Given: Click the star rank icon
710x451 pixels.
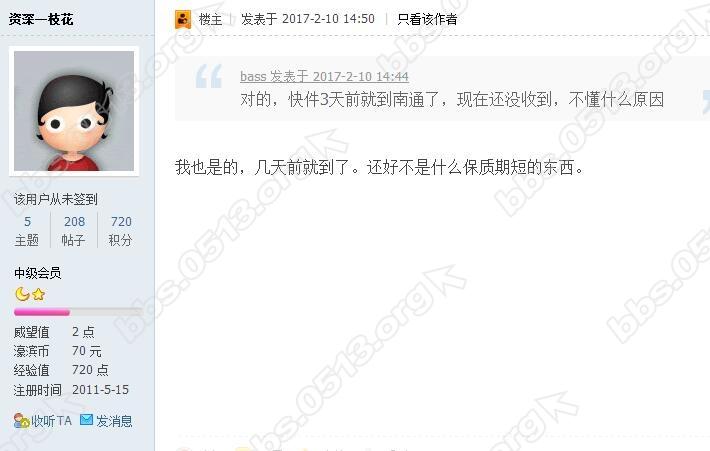Looking at the screenshot, I should pyautogui.click(x=39, y=294).
